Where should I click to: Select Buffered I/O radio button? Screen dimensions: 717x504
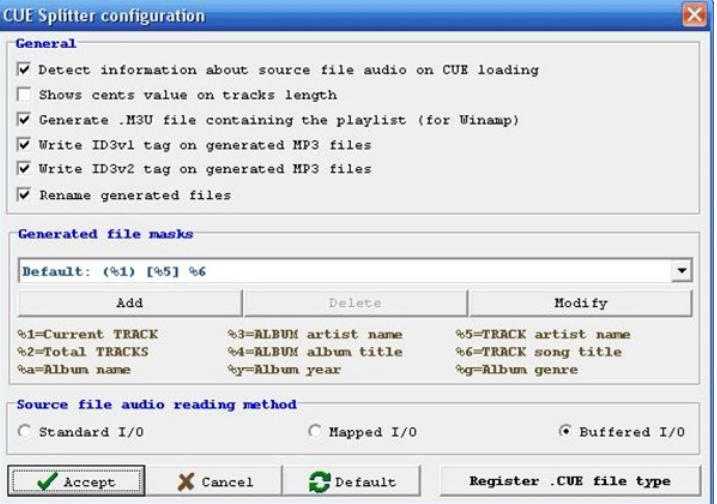pyautogui.click(x=566, y=432)
